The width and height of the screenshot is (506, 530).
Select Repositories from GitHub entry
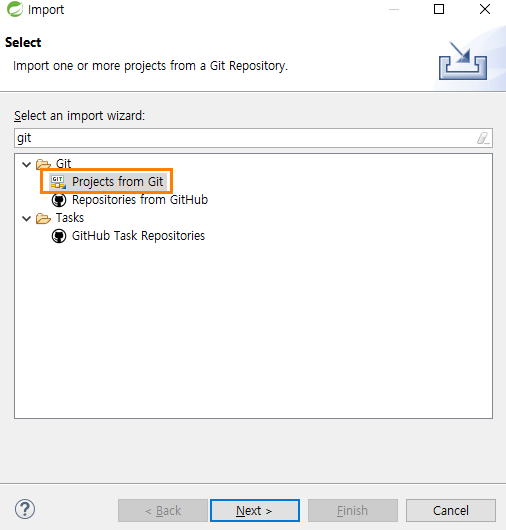click(x=140, y=200)
